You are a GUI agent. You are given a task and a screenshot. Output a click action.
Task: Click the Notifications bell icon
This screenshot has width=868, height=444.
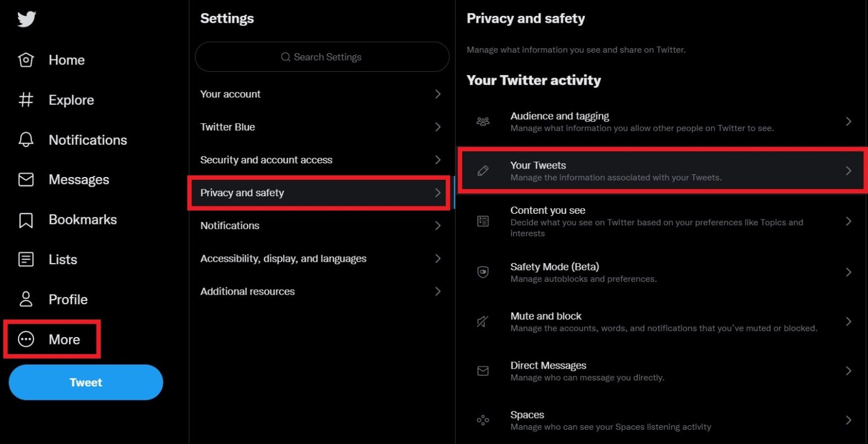[26, 140]
